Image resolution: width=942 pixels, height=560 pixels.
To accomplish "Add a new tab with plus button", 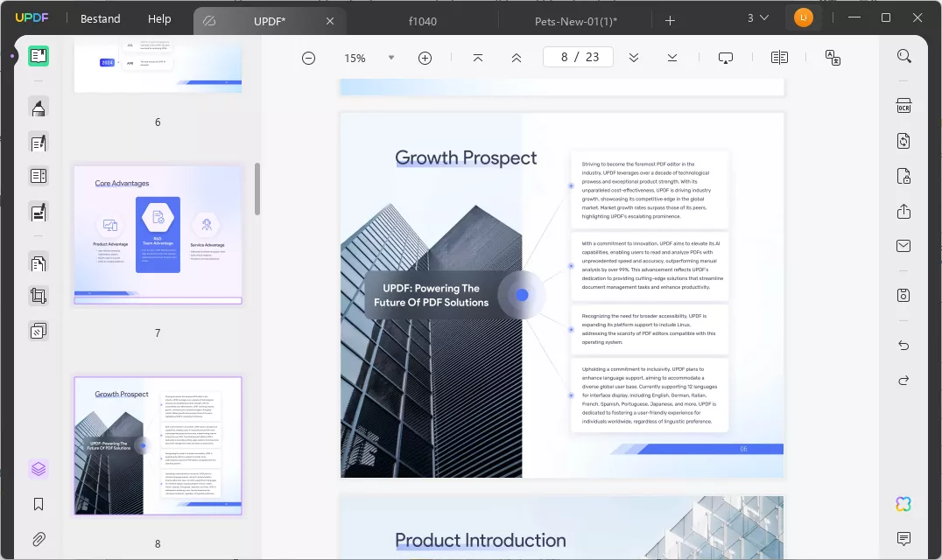I will pyautogui.click(x=670, y=20).
